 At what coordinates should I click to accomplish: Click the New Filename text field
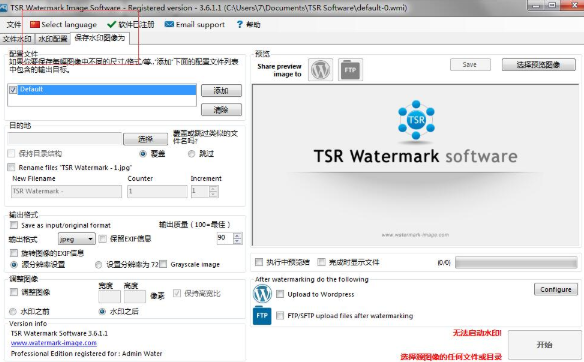[66, 191]
